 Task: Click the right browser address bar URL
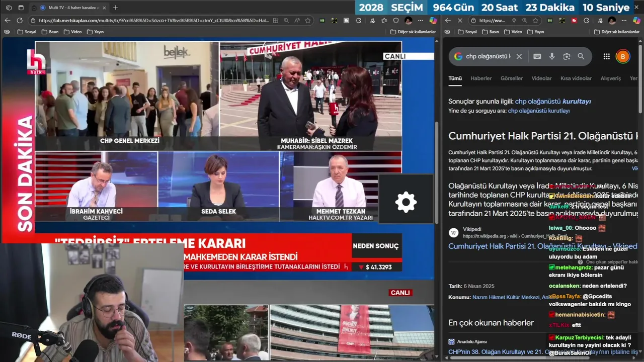pyautogui.click(x=492, y=21)
